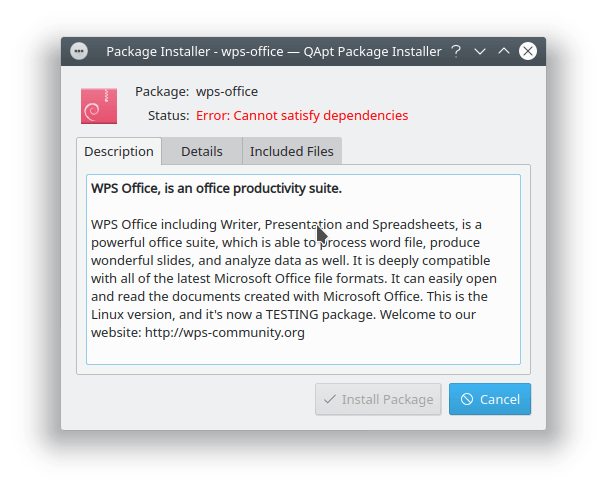This screenshot has height=491, width=607.
Task: Click the "Package:" label
Action: point(162,92)
